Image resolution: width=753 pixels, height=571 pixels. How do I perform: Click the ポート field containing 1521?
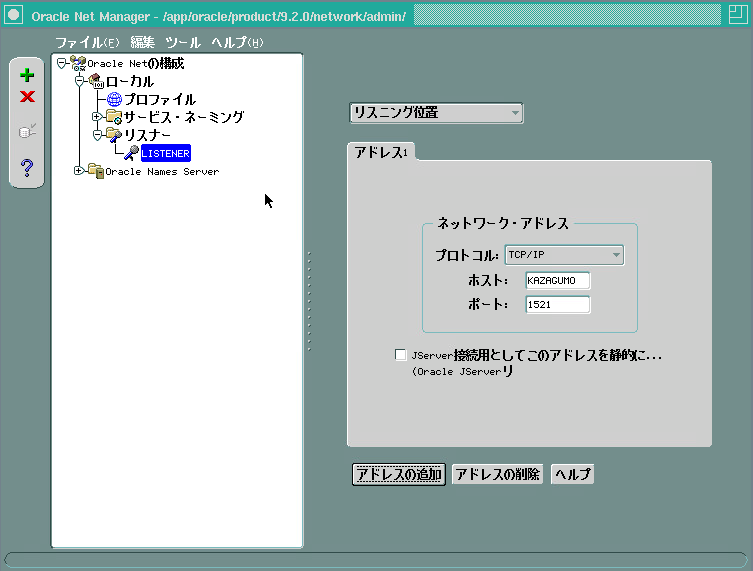(558, 304)
